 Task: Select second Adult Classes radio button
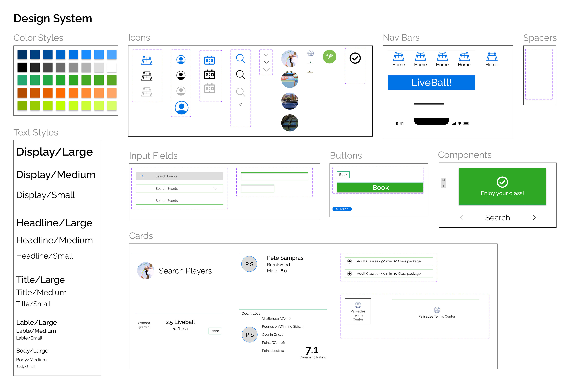pos(349,274)
